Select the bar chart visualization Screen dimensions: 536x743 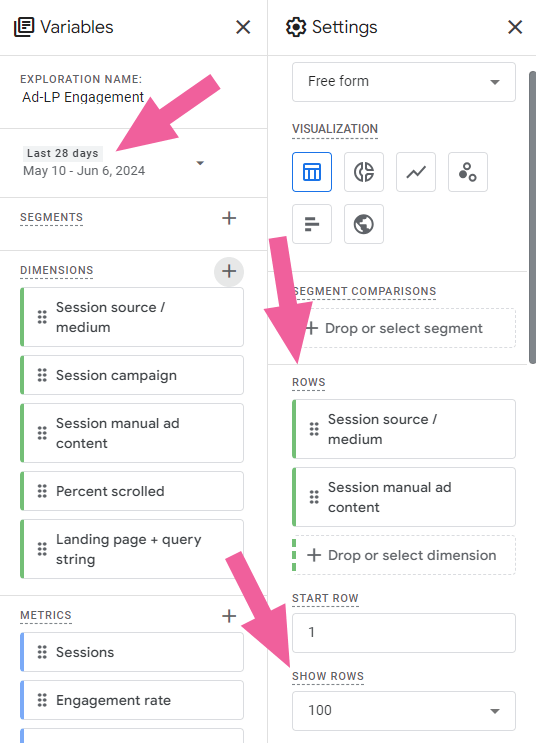312,224
